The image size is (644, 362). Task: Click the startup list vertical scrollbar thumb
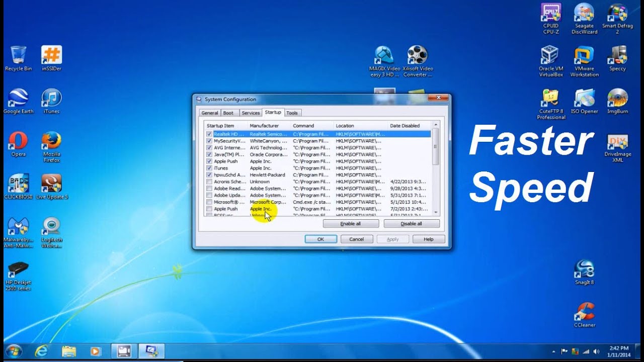436,146
